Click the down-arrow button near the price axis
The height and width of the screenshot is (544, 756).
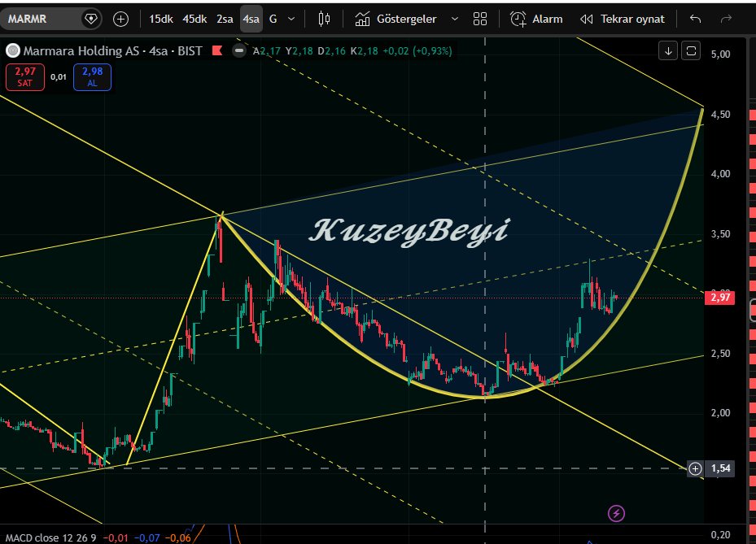(668, 50)
